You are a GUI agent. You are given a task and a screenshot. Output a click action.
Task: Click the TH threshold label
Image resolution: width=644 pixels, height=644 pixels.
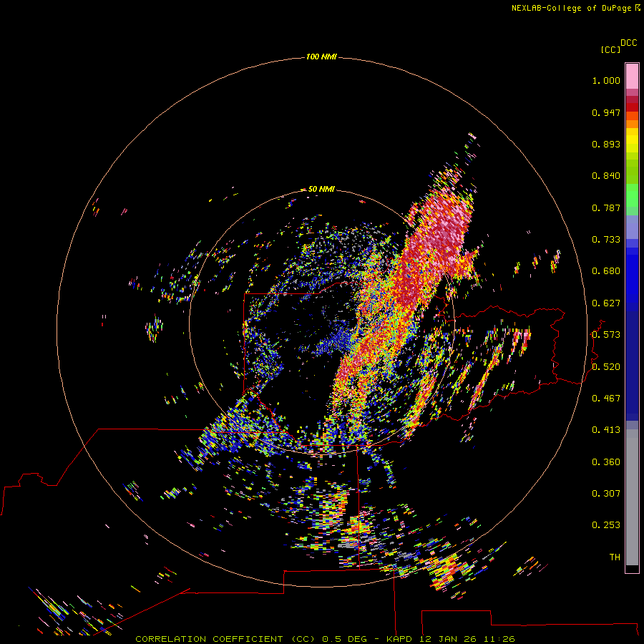coord(615,557)
